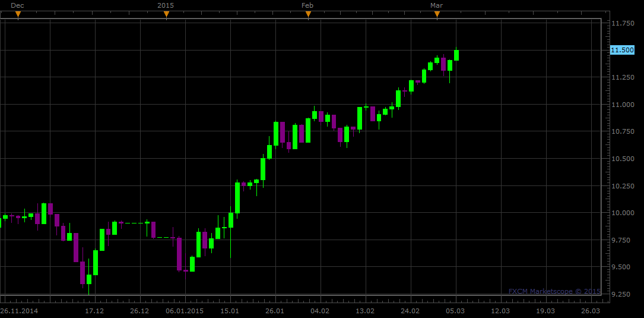The image size is (644, 318).
Task: Click the 13.02 date on time axis
Action: (x=365, y=311)
